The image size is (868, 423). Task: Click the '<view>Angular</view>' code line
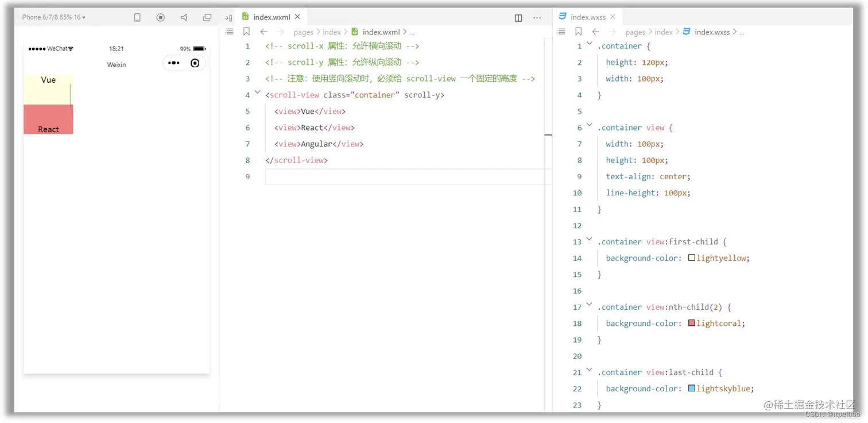click(x=319, y=144)
